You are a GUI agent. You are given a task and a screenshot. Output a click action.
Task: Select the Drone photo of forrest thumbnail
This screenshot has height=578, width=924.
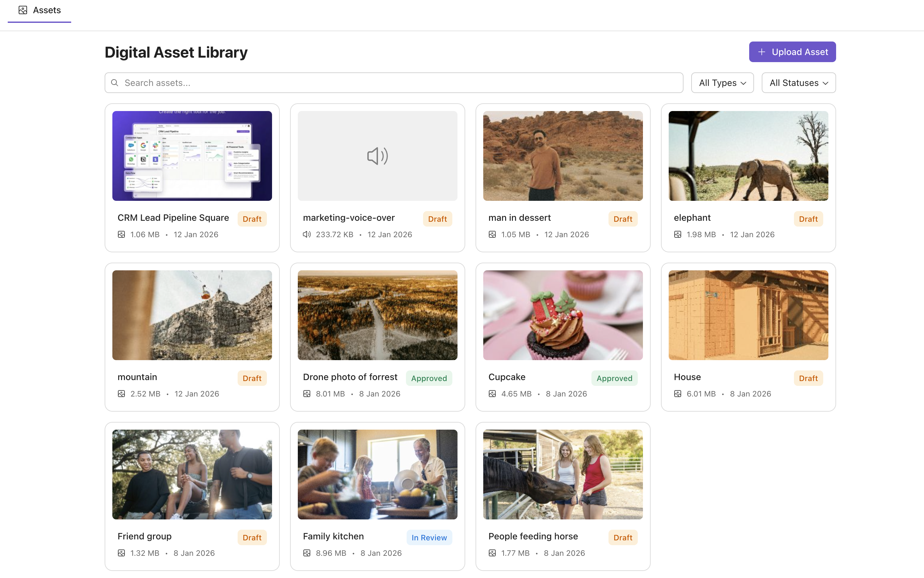pyautogui.click(x=377, y=315)
